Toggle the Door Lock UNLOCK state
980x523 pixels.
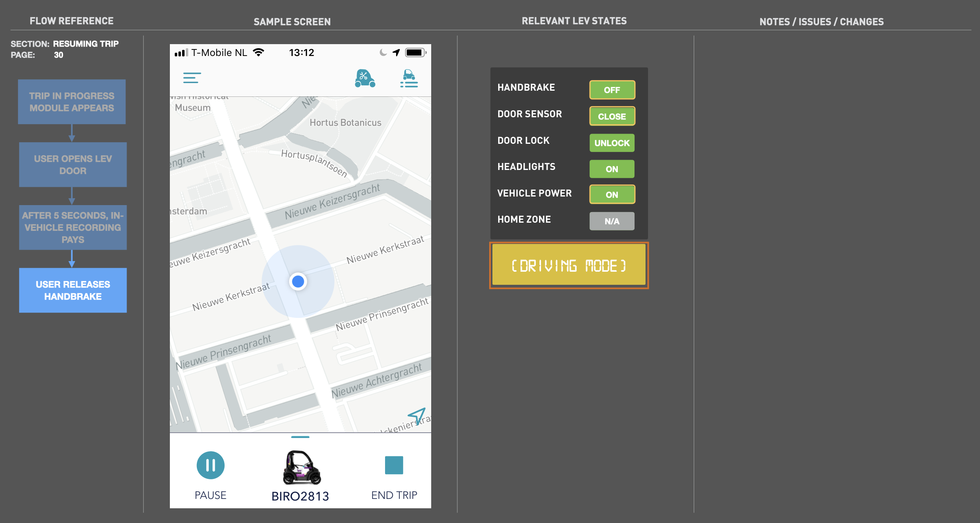612,143
